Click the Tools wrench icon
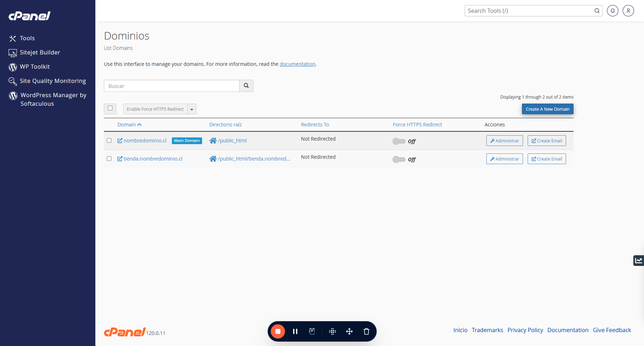 [x=13, y=38]
